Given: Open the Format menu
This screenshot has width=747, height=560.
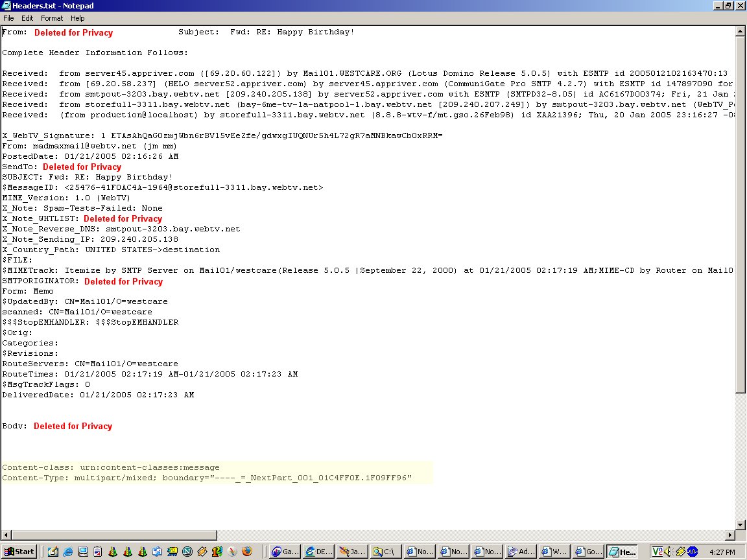Looking at the screenshot, I should 52,18.
